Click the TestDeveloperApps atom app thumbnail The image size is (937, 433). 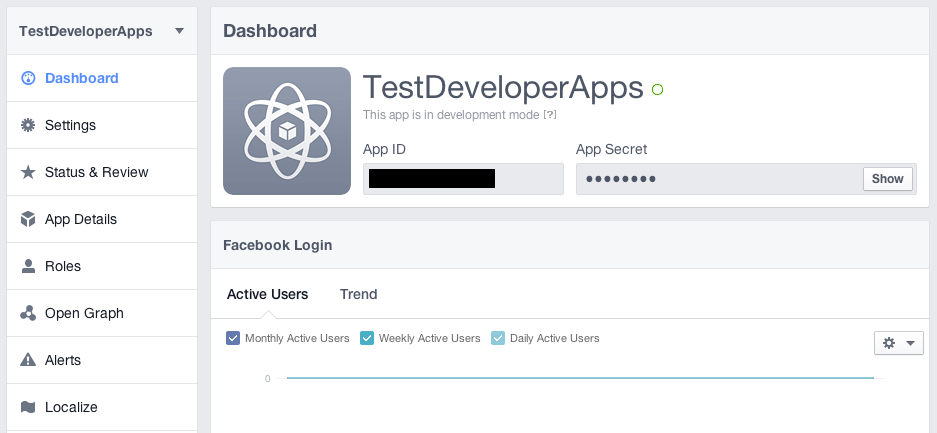coord(287,131)
